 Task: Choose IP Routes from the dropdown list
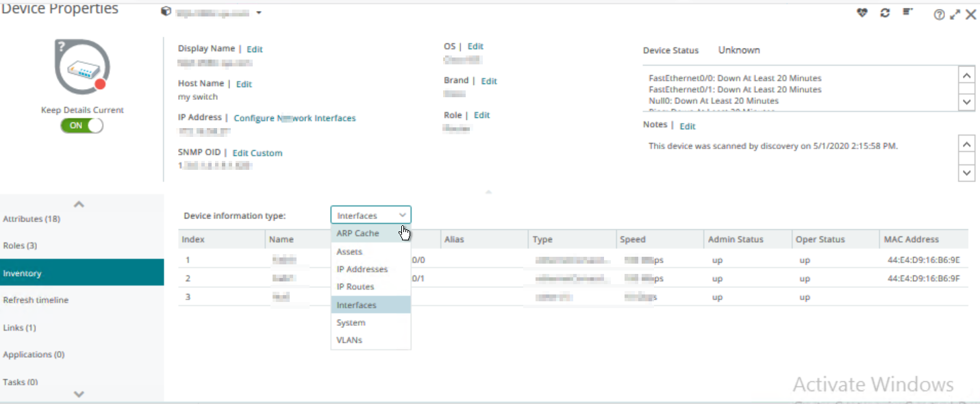pyautogui.click(x=370, y=287)
